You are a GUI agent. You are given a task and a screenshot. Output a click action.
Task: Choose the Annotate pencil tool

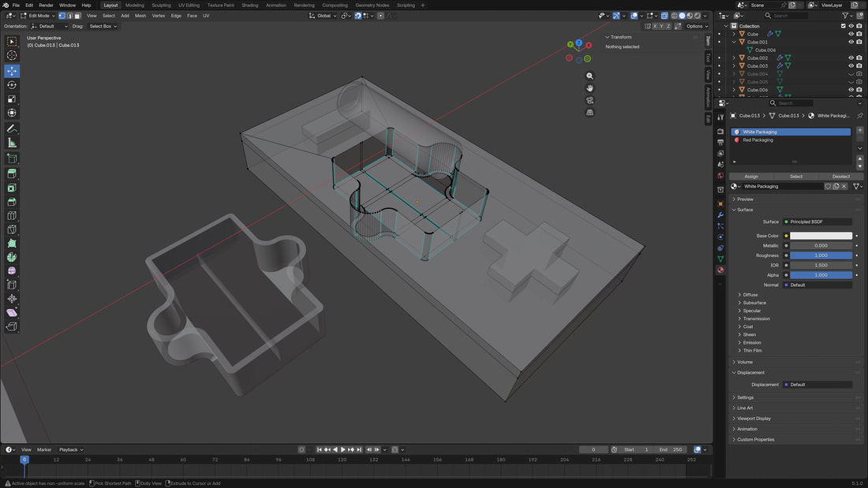pyautogui.click(x=12, y=129)
